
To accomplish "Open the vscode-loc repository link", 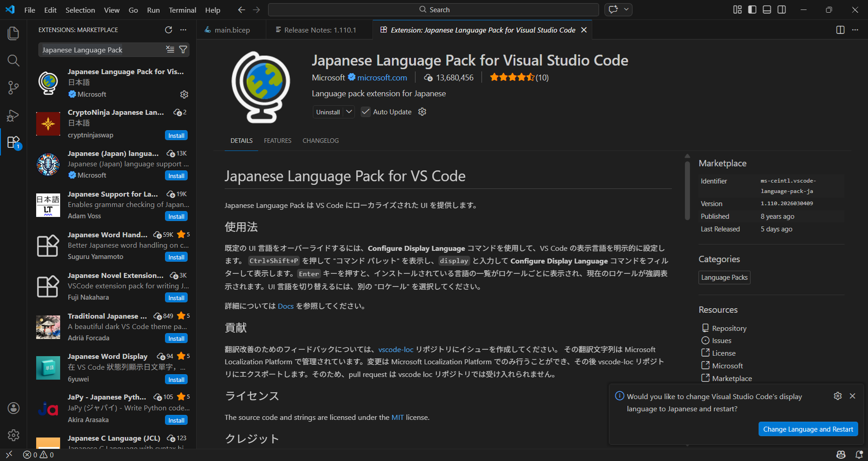I will tap(396, 349).
